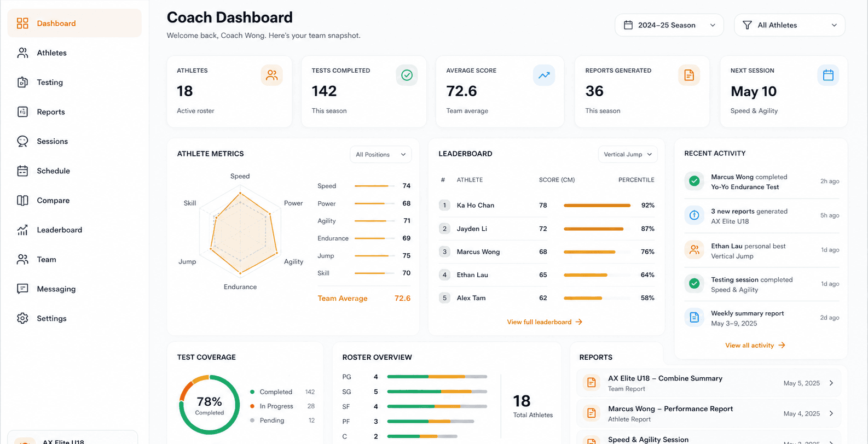Open AX Elite U18 Combine Summary report

[x=709, y=383]
